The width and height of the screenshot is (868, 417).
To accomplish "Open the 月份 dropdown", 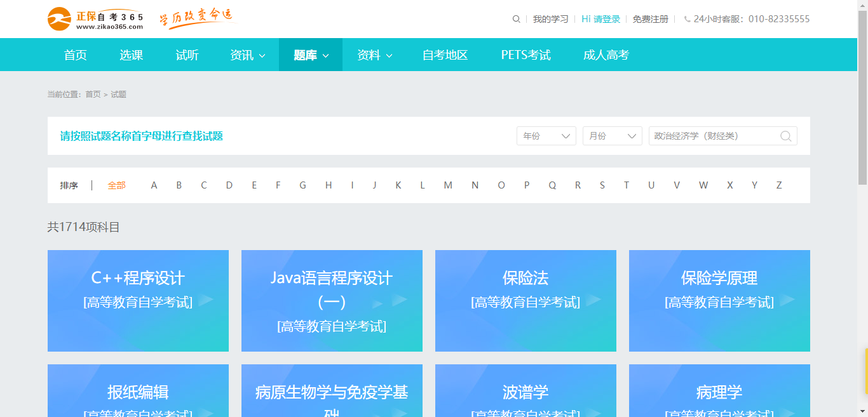I will [612, 136].
